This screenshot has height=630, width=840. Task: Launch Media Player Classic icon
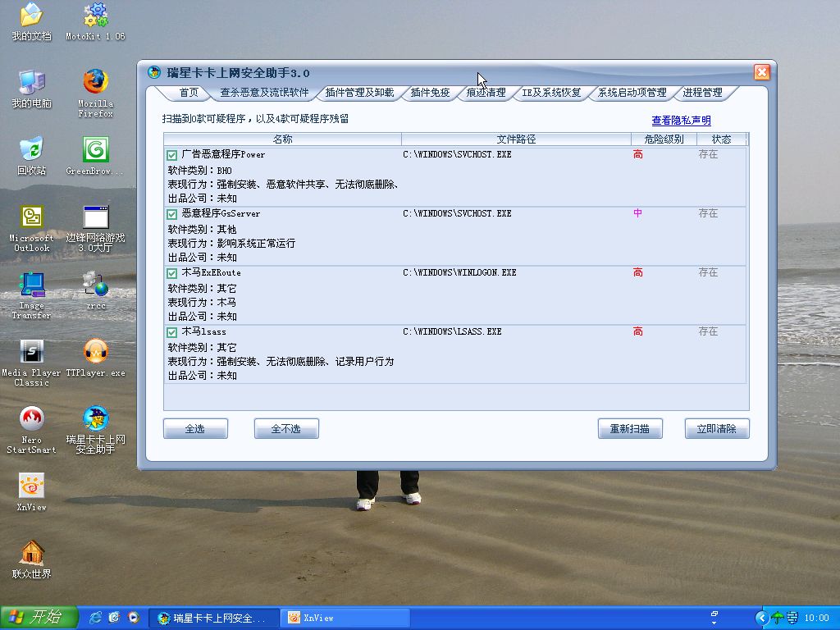32,363
